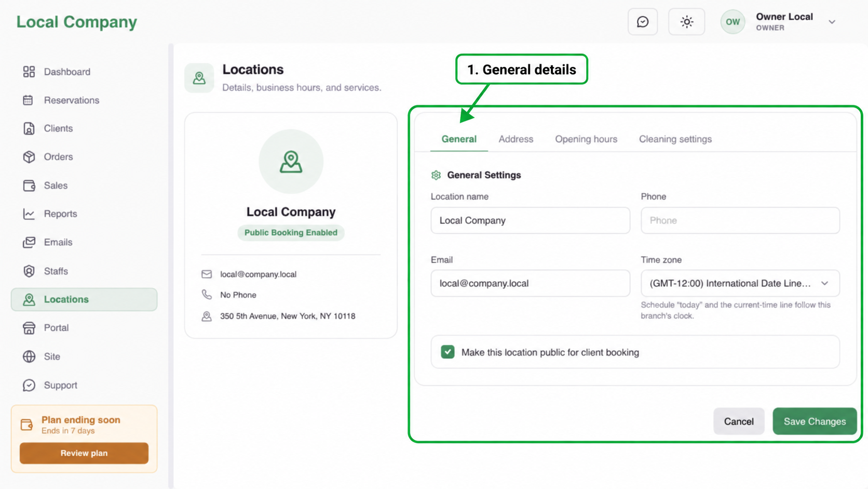Click the OW user avatar
This screenshot has width=868, height=489.
tap(733, 22)
